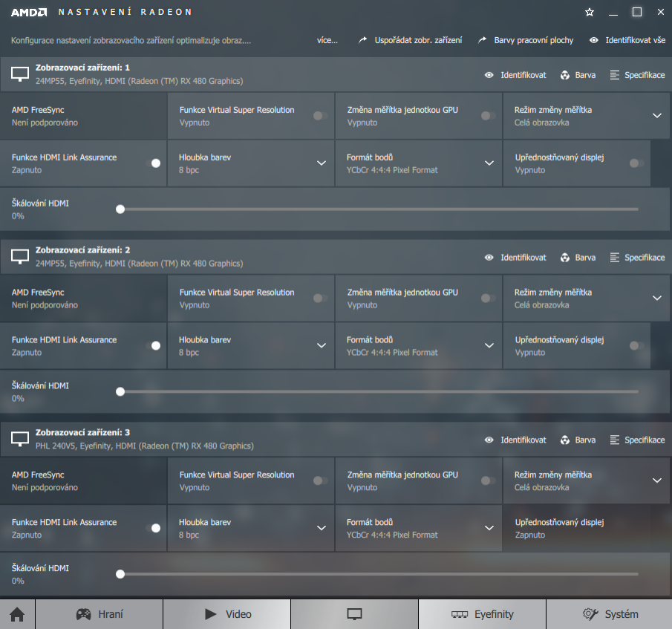Click the eye icon for display 1 Identifikovat
672x629 pixels.
[x=489, y=75]
